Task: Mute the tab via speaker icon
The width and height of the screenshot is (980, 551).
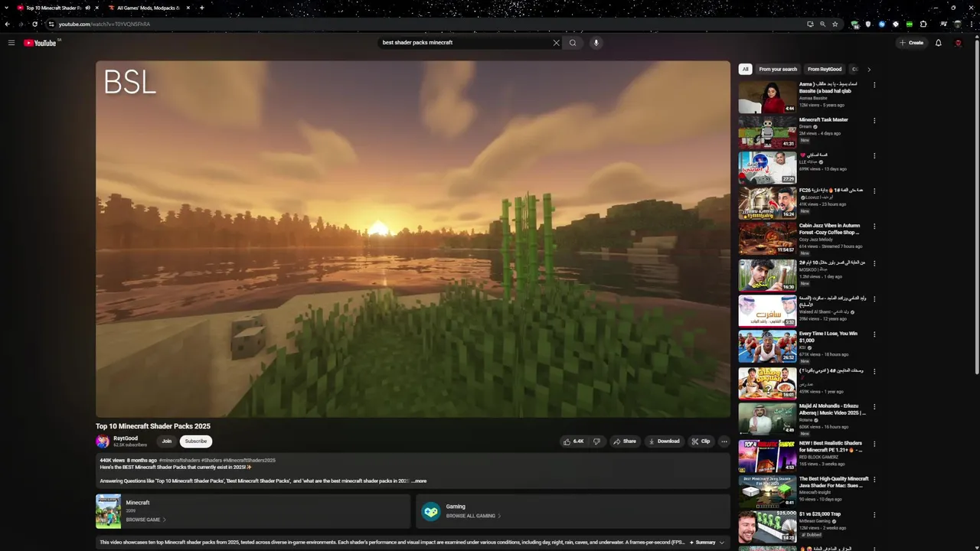Action: (x=87, y=8)
